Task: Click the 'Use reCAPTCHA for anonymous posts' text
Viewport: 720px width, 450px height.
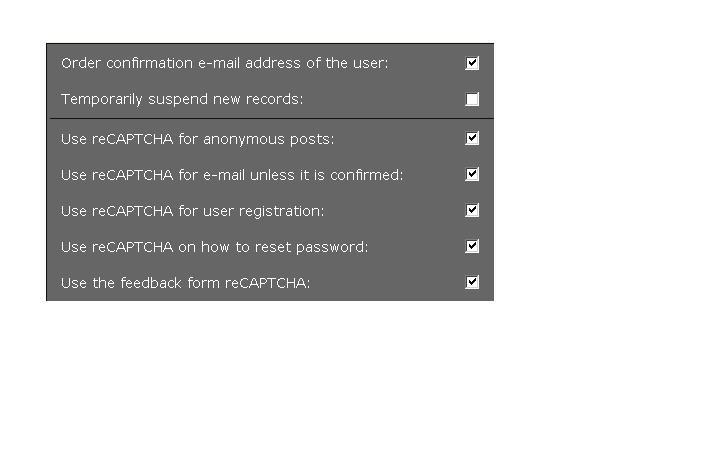Action: point(197,139)
